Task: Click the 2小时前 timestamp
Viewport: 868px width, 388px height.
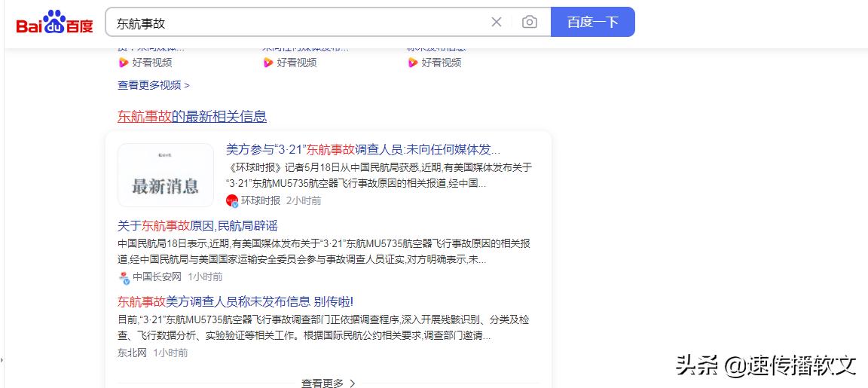Action: 304,200
